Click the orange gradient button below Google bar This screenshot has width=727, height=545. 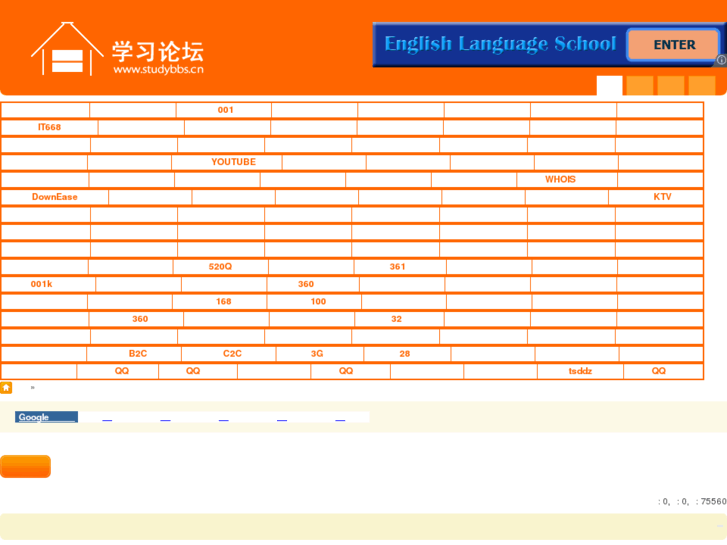pos(26,466)
